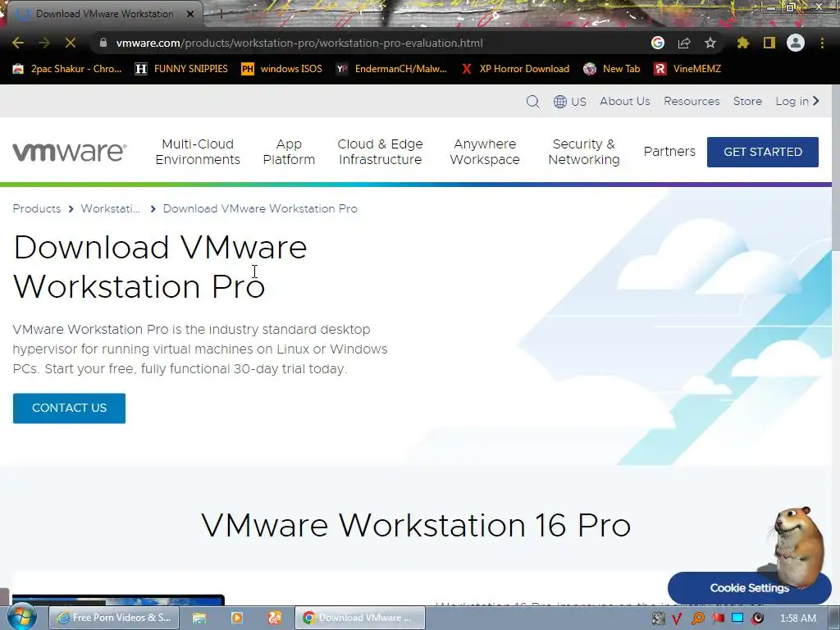Click the red V tray icon
Screen dimensions: 840x630
click(677, 619)
